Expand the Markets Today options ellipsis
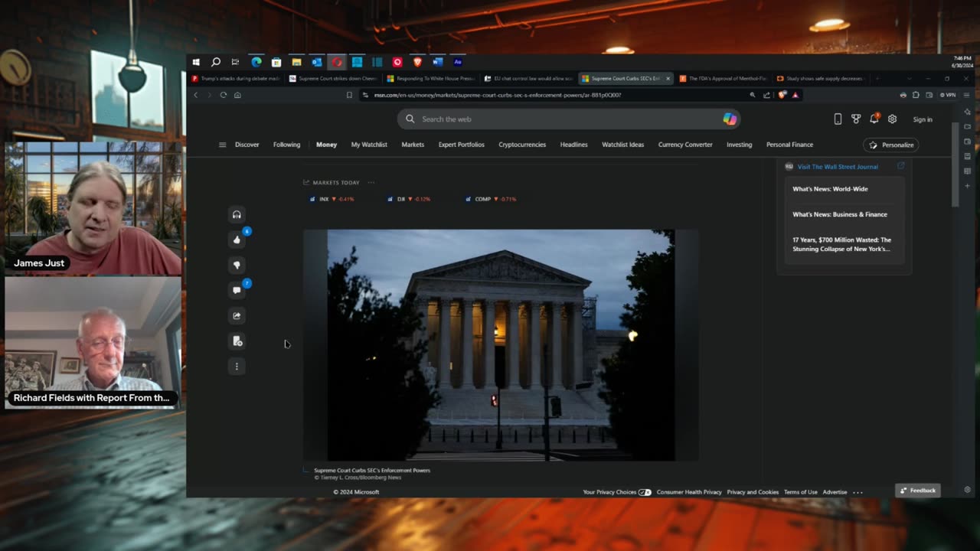This screenshot has width=980, height=551. [371, 183]
